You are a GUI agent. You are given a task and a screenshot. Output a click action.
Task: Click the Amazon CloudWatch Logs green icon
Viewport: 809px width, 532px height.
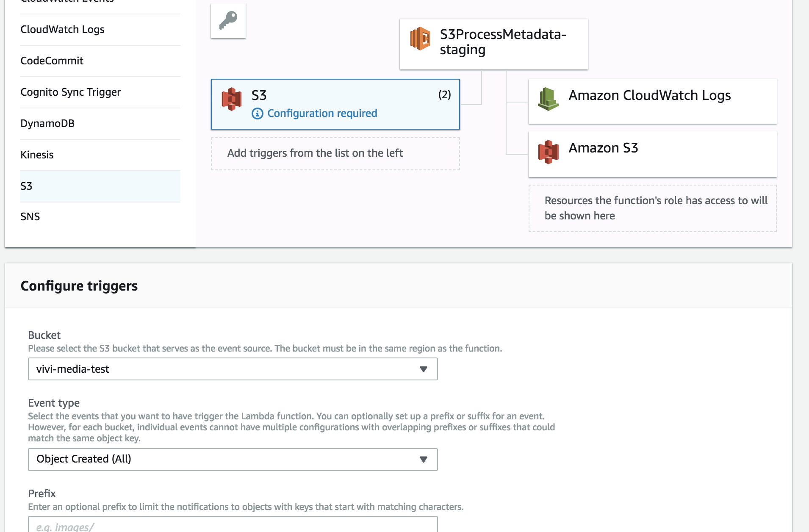548,99
